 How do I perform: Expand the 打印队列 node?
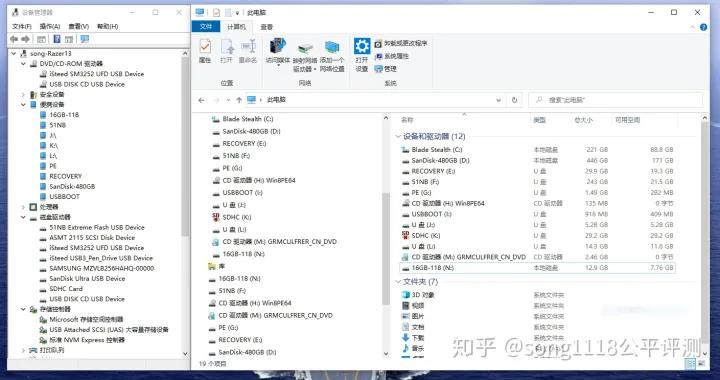[23, 350]
